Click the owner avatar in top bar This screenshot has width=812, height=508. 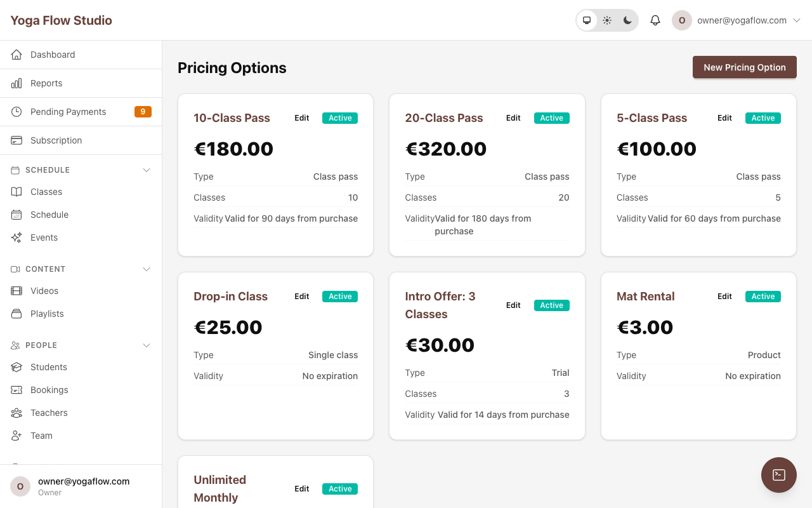click(x=682, y=20)
